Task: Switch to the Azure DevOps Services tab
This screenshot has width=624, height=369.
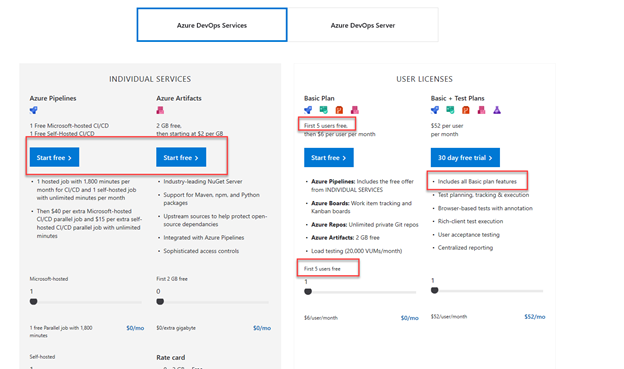Action: tap(212, 25)
